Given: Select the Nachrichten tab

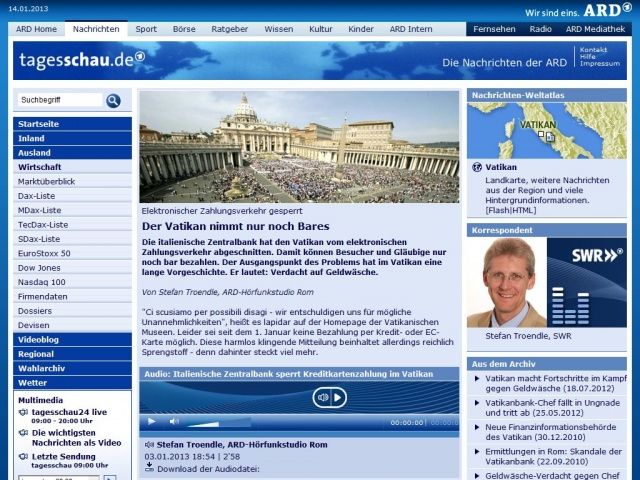Looking at the screenshot, I should (96, 29).
